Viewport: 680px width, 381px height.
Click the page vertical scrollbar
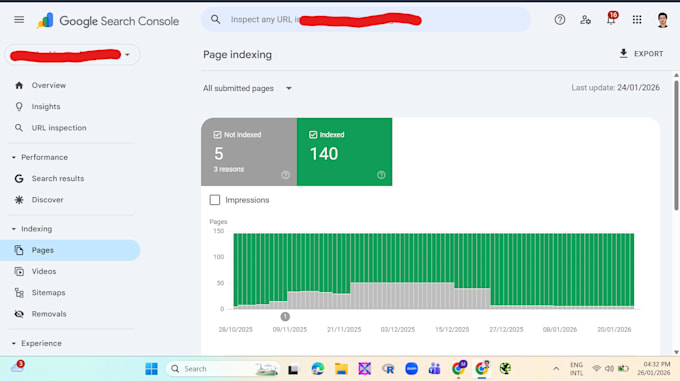click(676, 145)
